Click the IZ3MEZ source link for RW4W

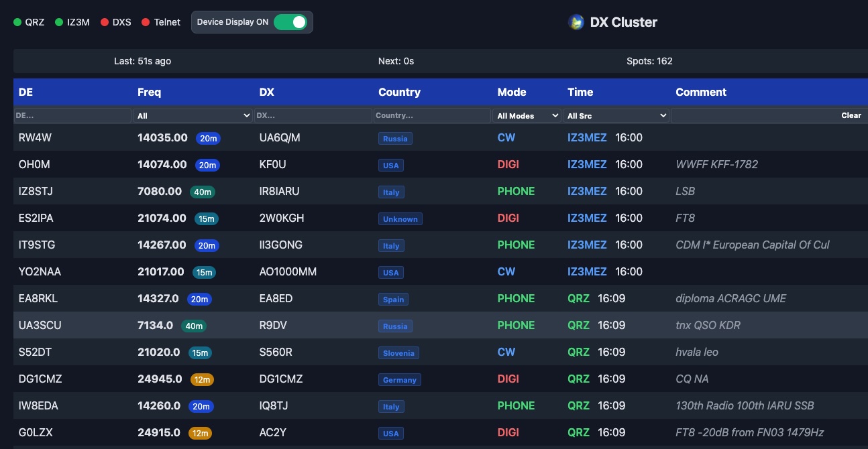[587, 137]
